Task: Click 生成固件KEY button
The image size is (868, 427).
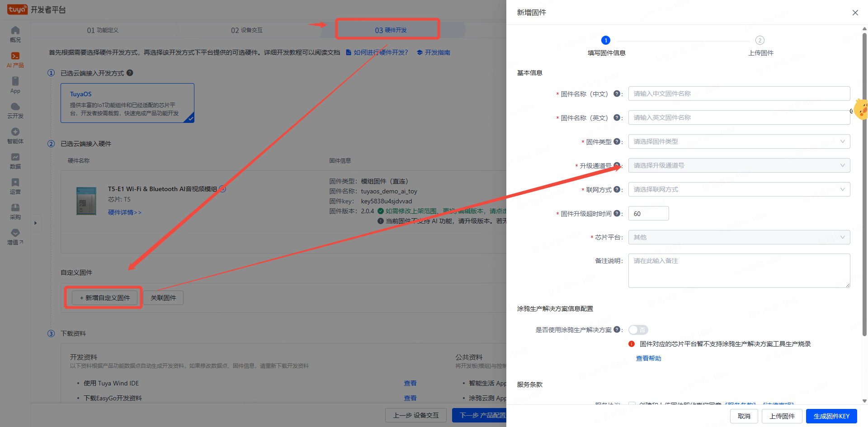Action: coord(831,416)
